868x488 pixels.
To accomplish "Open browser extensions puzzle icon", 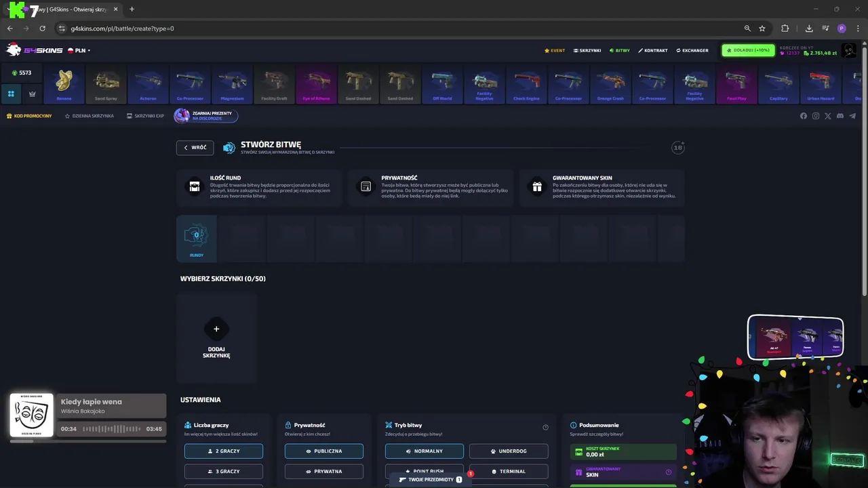I will [785, 28].
